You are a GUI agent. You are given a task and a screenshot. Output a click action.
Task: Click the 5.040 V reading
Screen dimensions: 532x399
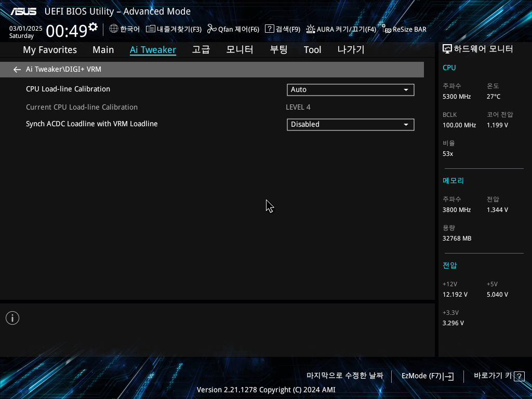point(497,295)
